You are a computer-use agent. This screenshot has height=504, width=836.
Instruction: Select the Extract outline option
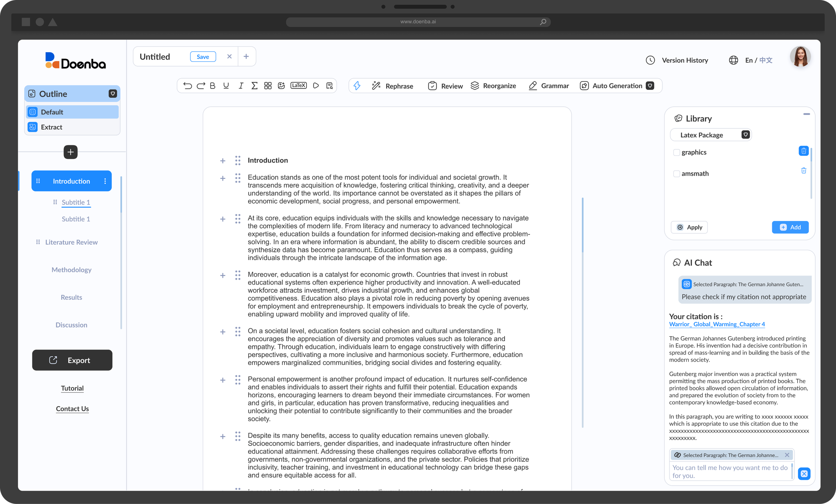pos(51,127)
